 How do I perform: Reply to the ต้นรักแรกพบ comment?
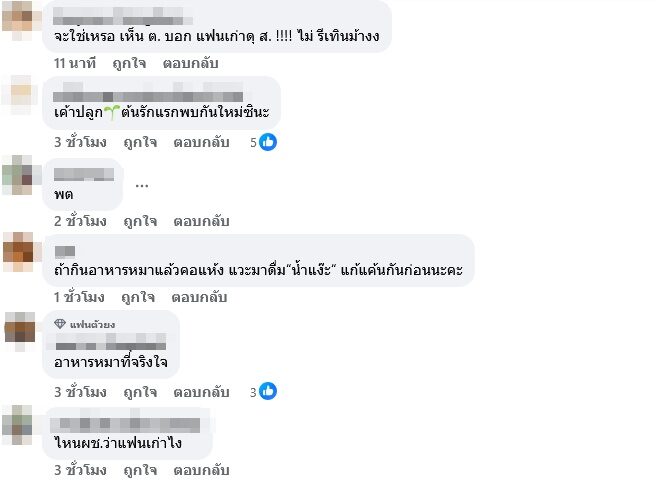pos(201,142)
